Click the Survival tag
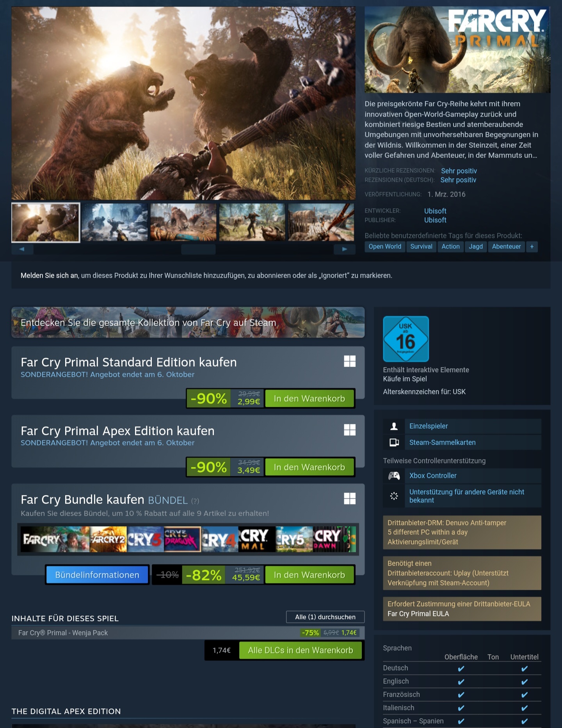This screenshot has width=562, height=728. coord(421,247)
